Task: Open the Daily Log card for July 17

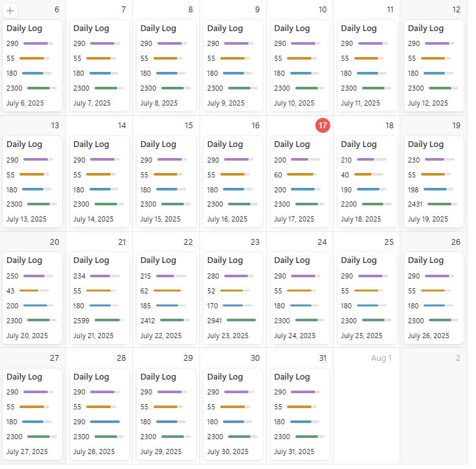Action: (x=299, y=181)
